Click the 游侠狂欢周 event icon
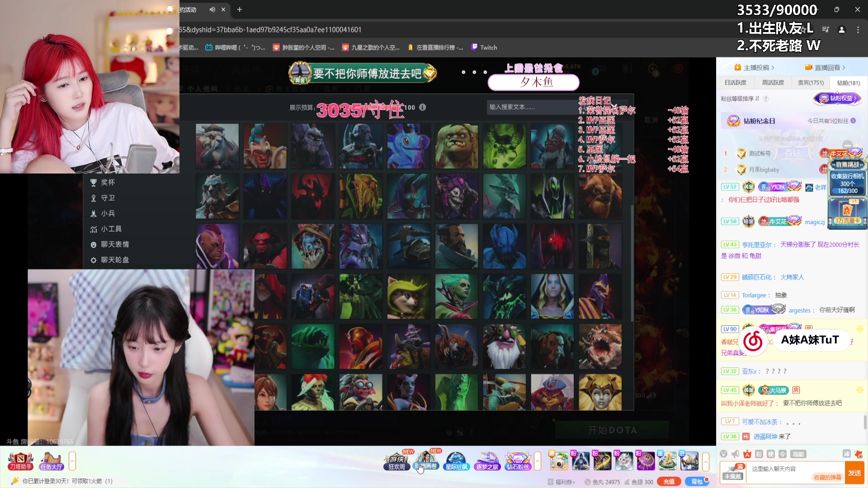The height and width of the screenshot is (488, 868). 397,461
